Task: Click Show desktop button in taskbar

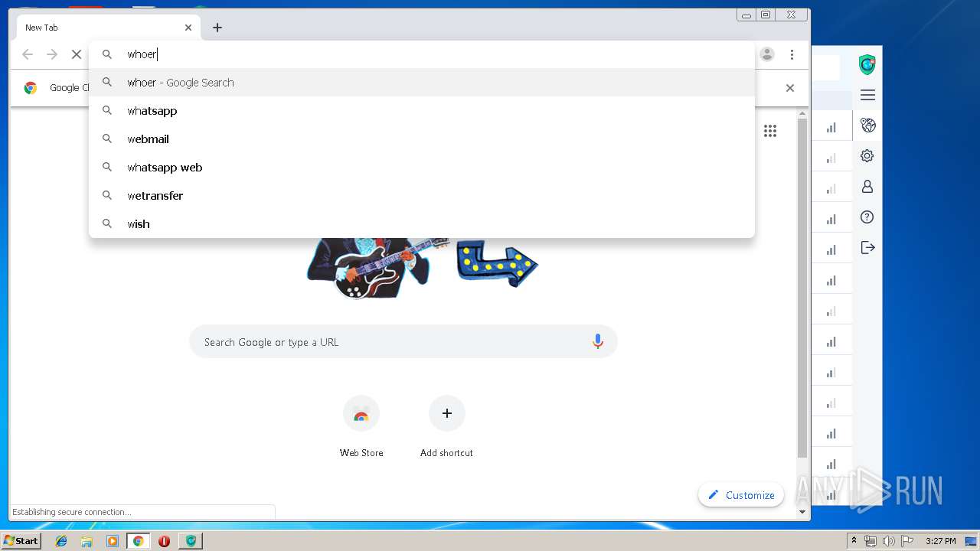Action: 972,541
